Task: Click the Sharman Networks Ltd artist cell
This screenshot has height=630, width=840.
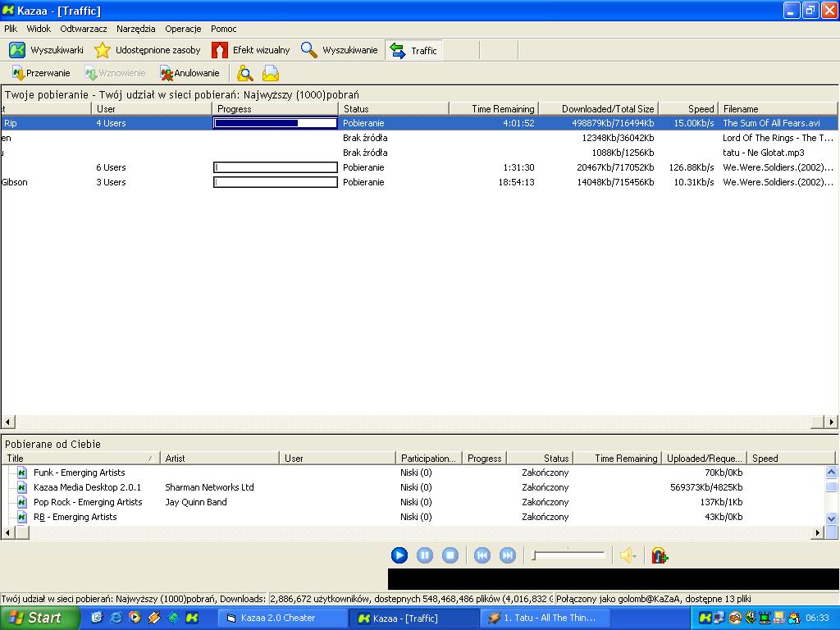Action: click(209, 487)
